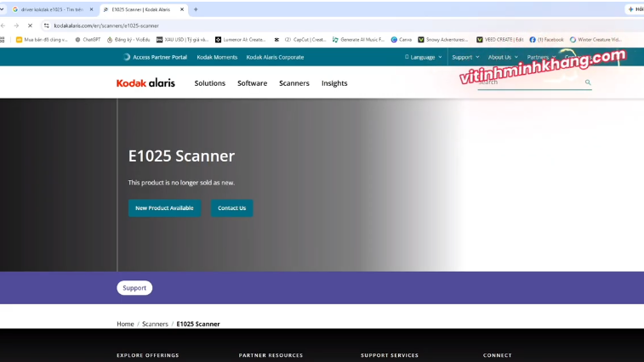This screenshot has width=644, height=362.
Task: Switch to the driver kokdak e1025 tab
Action: 52,9
